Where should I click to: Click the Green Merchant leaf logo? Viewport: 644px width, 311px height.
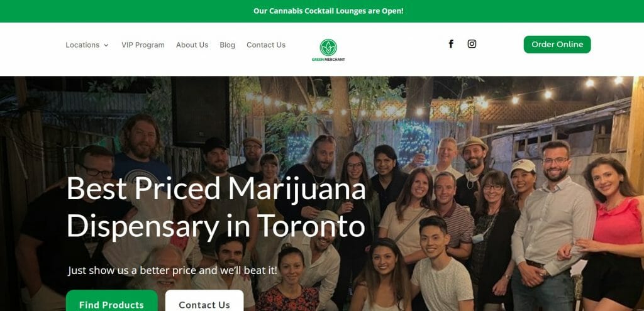click(x=328, y=47)
